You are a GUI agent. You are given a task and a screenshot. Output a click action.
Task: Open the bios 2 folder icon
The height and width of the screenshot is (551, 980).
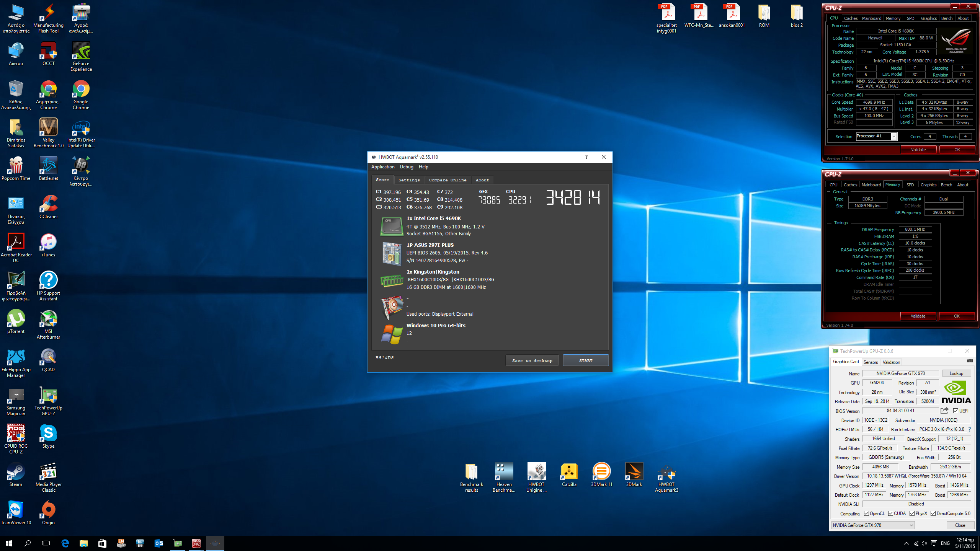click(797, 15)
